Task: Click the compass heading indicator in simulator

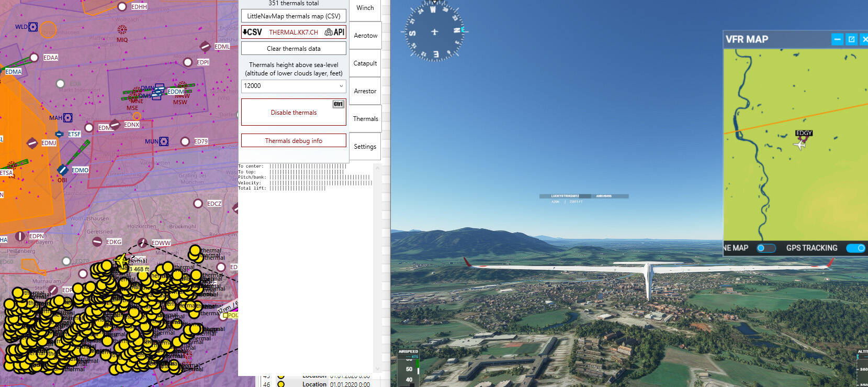Action: (434, 32)
